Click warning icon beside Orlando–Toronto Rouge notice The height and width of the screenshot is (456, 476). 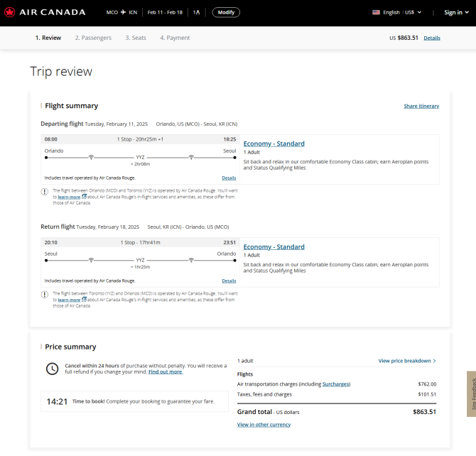[45, 192]
